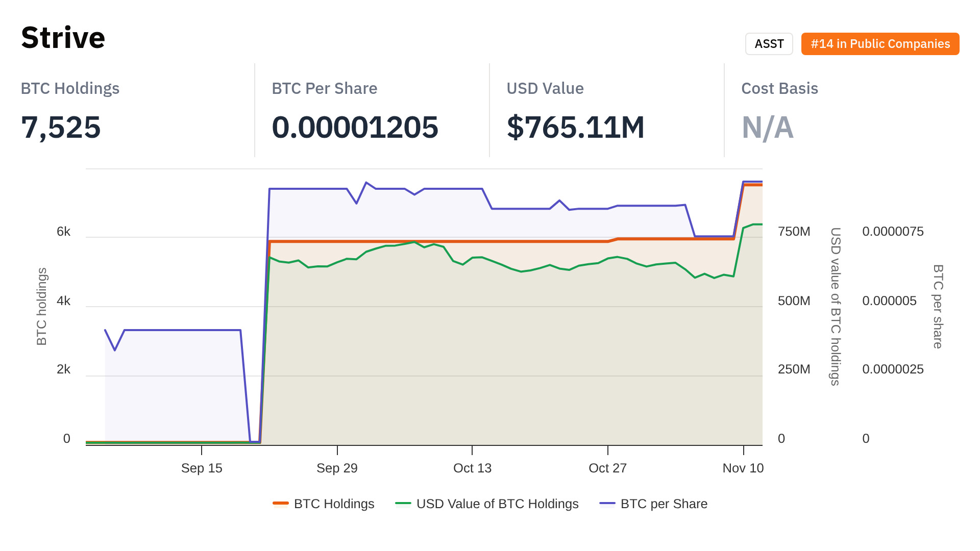Click the 750M USD value axis label

pyautogui.click(x=794, y=232)
